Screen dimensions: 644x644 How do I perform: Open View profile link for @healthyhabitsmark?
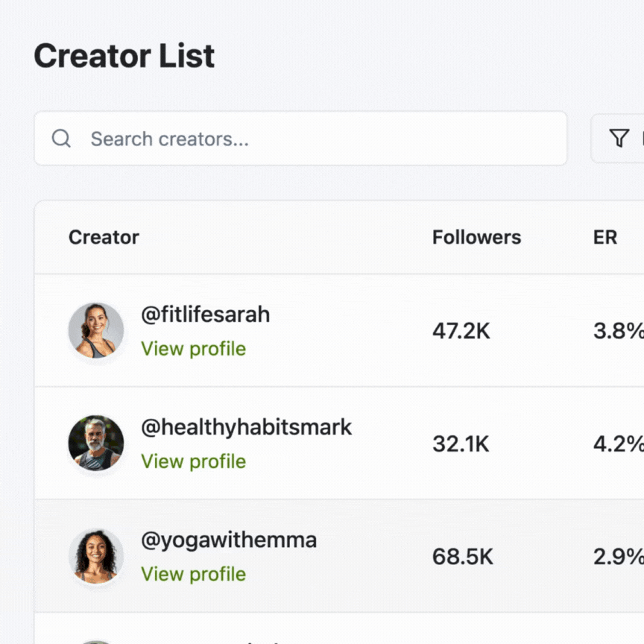pos(193,461)
